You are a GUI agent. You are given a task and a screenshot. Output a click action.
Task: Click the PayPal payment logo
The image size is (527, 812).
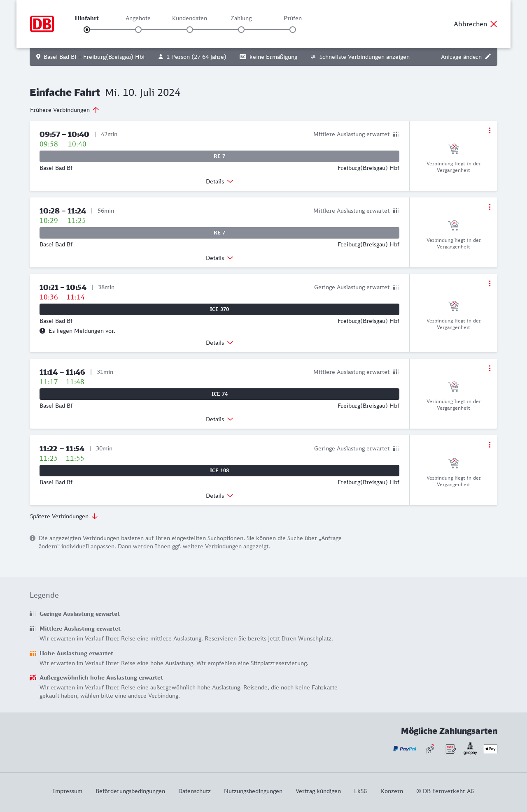[x=405, y=749]
